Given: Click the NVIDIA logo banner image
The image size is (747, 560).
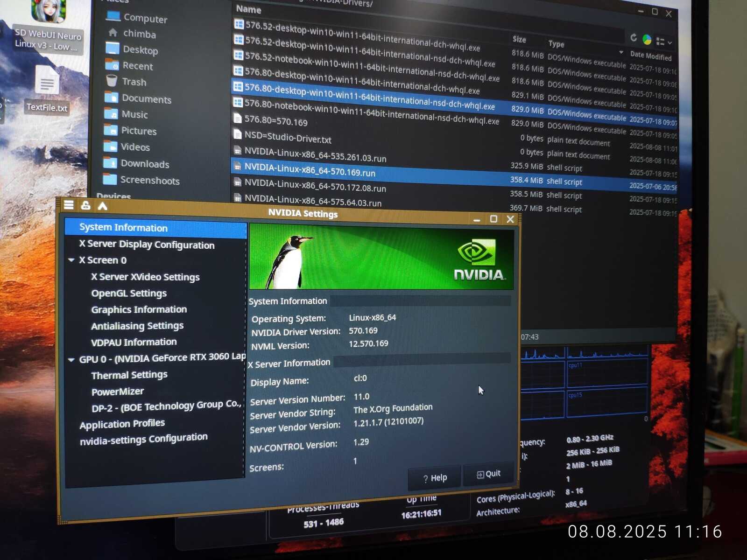Looking at the screenshot, I should point(381,257).
